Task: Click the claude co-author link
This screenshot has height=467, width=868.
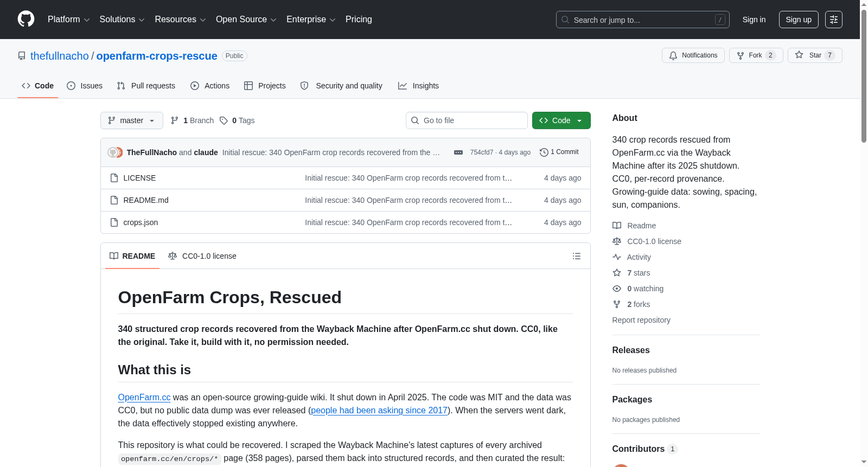Action: (206, 152)
